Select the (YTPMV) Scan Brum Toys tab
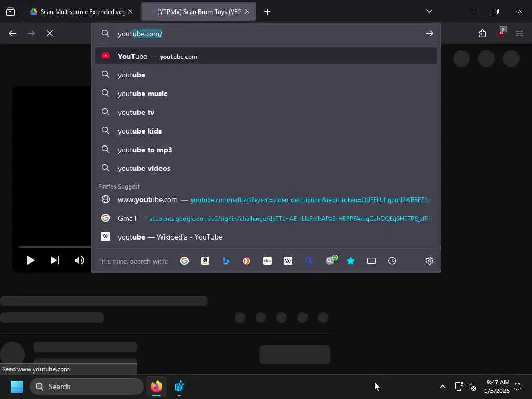This screenshot has height=399, width=532. click(x=198, y=11)
